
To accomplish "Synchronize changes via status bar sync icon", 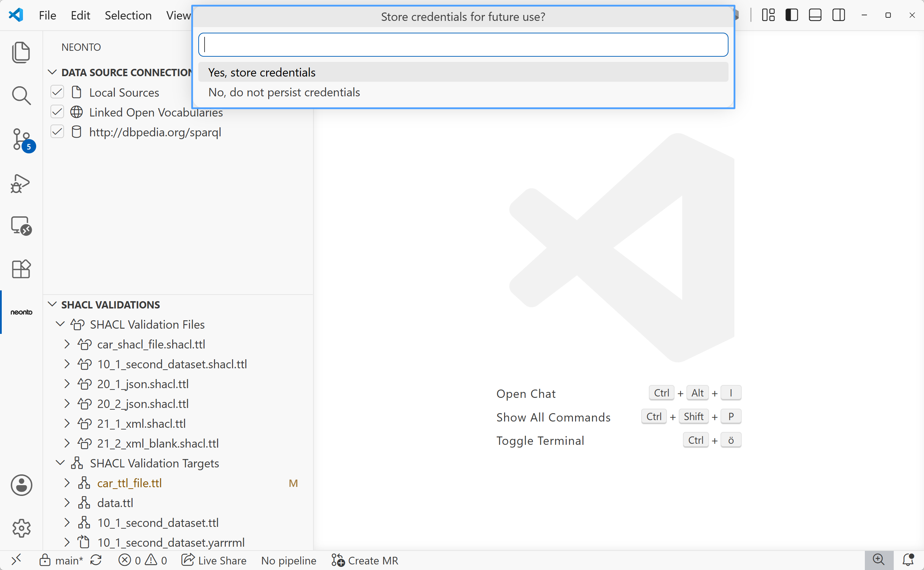I will tap(96, 560).
